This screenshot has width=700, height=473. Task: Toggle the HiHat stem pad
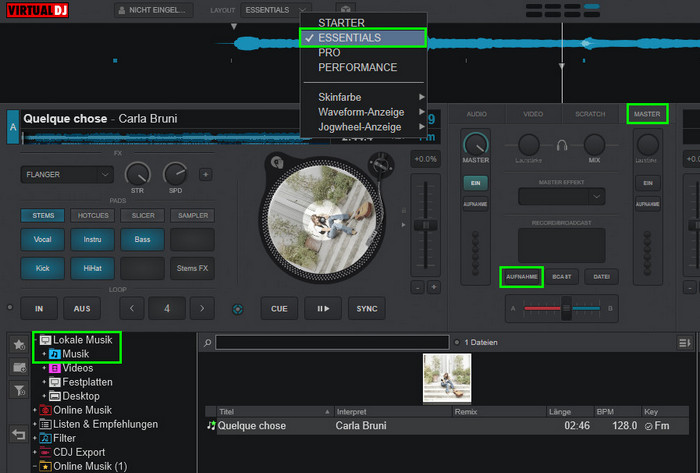click(92, 268)
